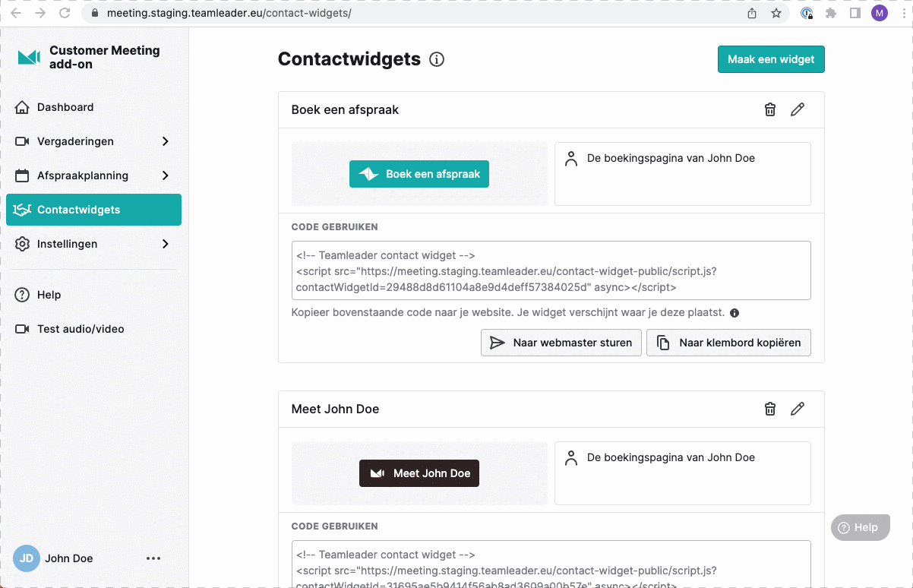Click the share page icon in address bar
Image resolution: width=913 pixels, height=588 pixels.
(x=752, y=13)
